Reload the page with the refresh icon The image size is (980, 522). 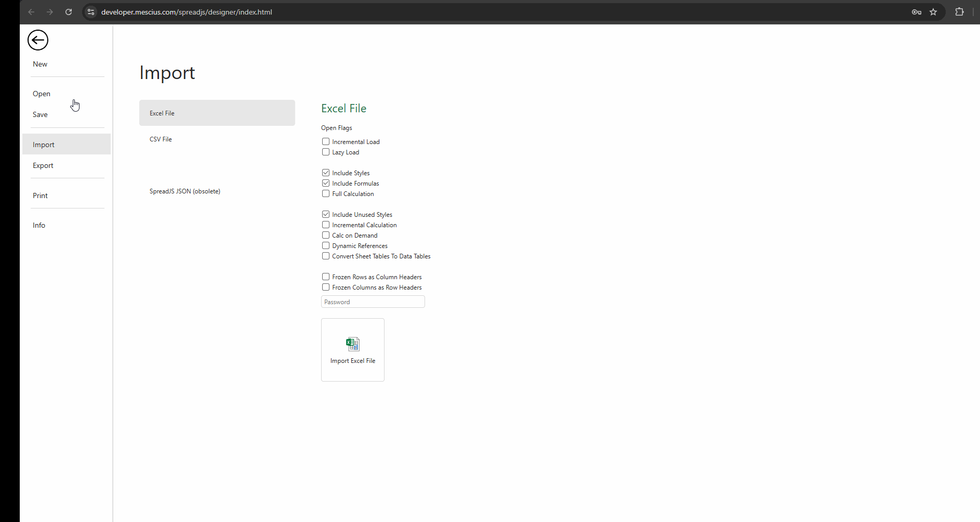tap(69, 12)
